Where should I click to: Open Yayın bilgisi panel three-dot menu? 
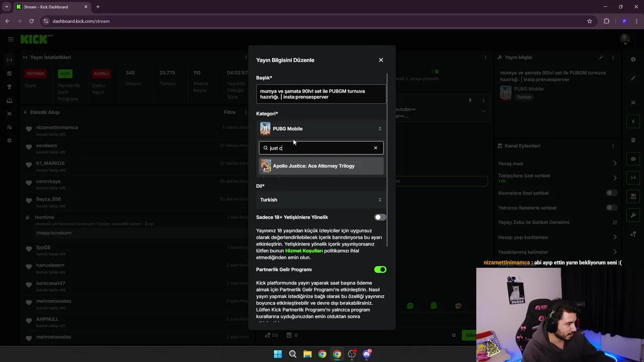pos(613,57)
